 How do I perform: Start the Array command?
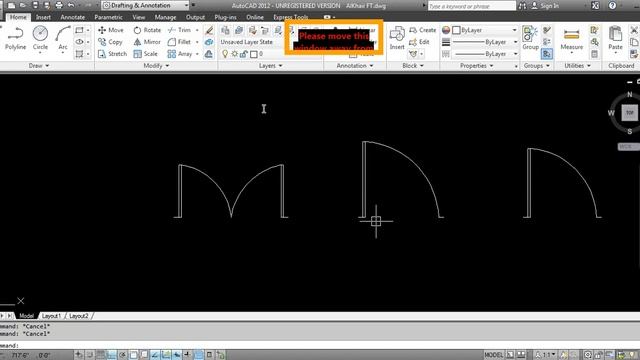click(180, 54)
